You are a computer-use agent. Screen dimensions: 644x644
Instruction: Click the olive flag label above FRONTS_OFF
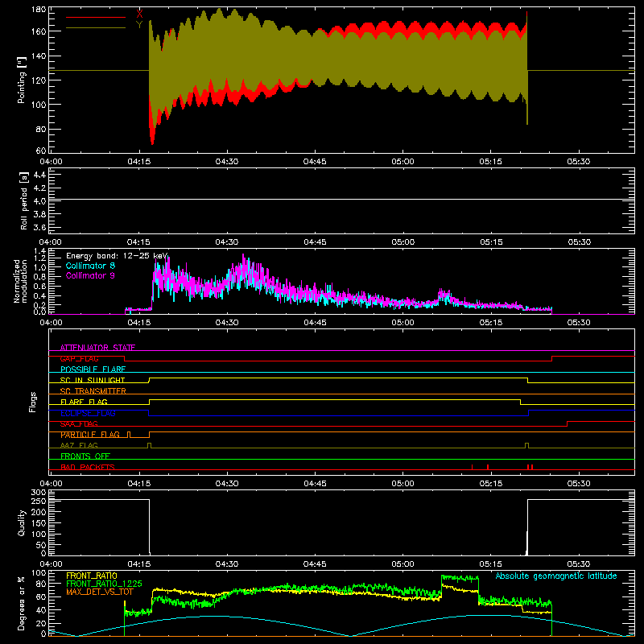click(x=79, y=445)
